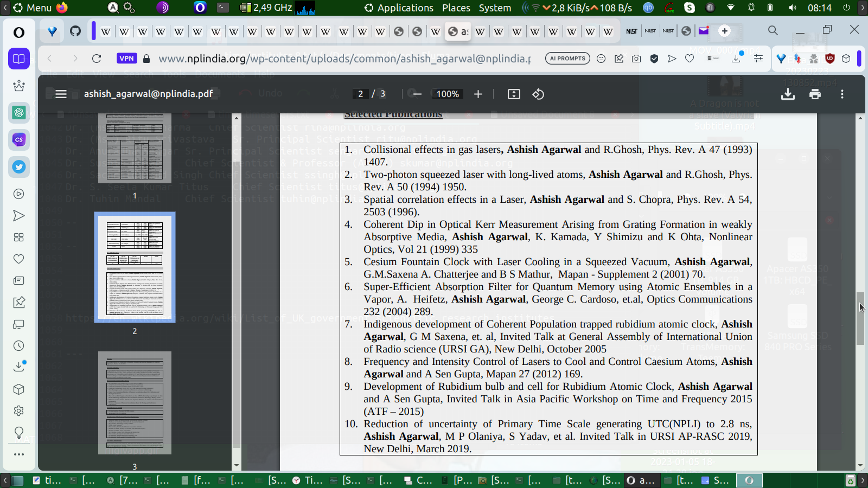Viewport: 868px width, 488px height.
Task: Expand the sidebar three-dot menu
Action: pyautogui.click(x=19, y=454)
